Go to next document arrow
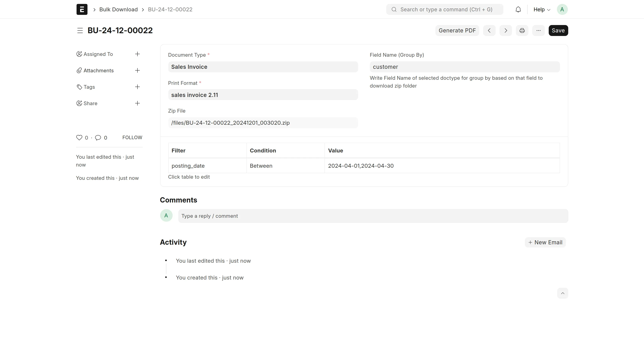Image resolution: width=644 pixels, height=353 pixels. pyautogui.click(x=506, y=30)
